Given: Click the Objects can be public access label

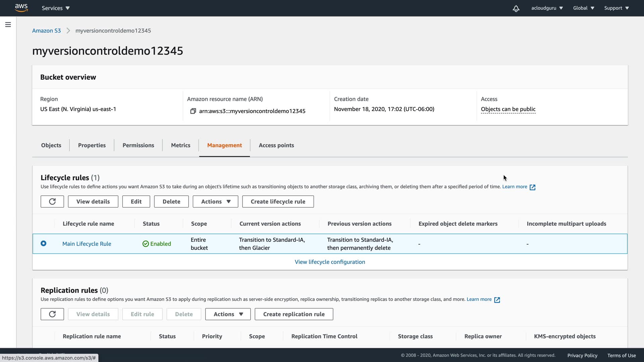Looking at the screenshot, I should coord(508,109).
